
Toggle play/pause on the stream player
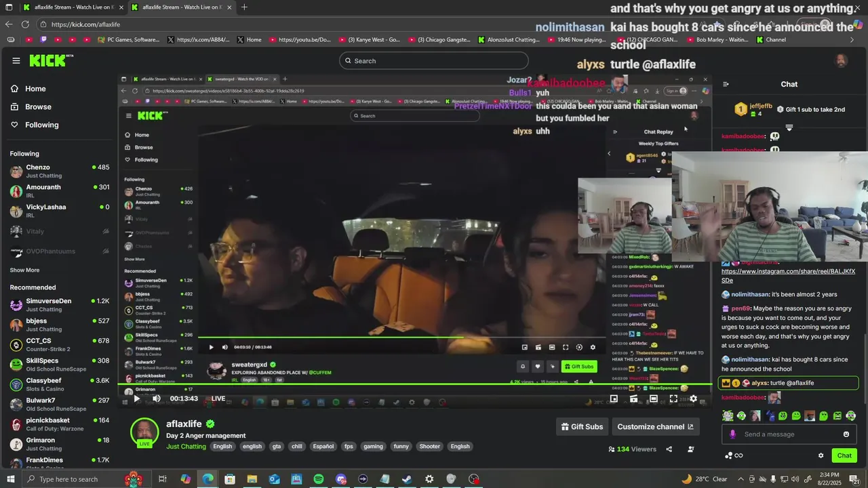(x=136, y=399)
